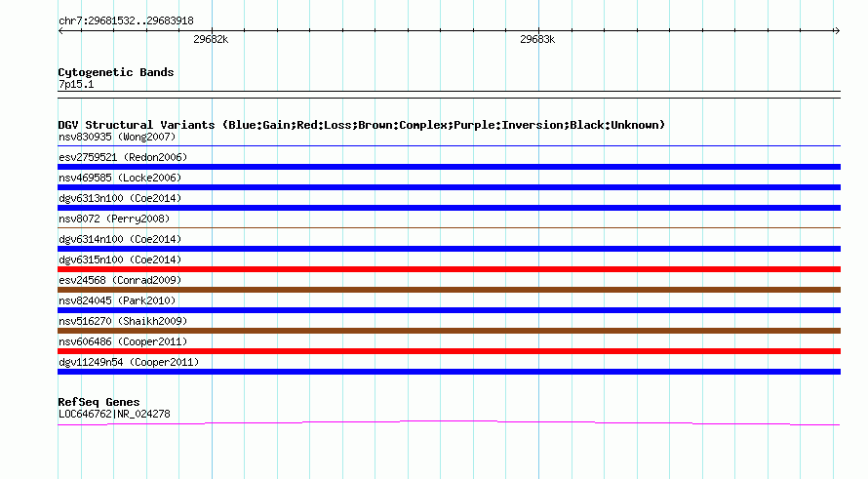Select variant label esv2759521 (Redon2006)
The height and width of the screenshot is (479, 868).
coord(123,157)
